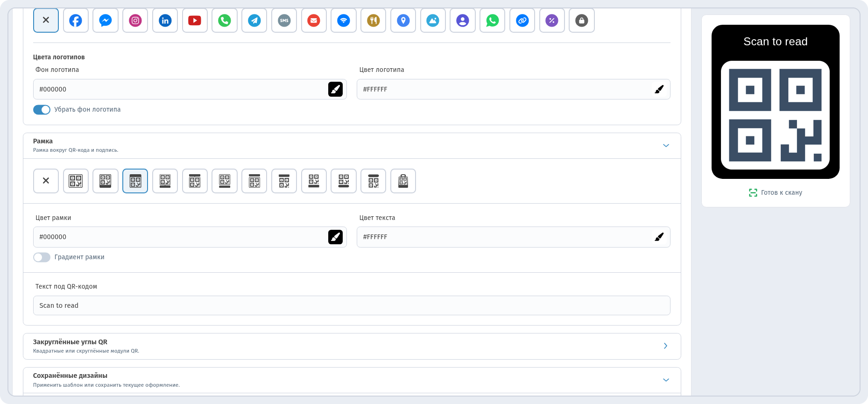Screen dimensions: 868x404
Task: Pick the green phone call logo
Action: (225, 21)
